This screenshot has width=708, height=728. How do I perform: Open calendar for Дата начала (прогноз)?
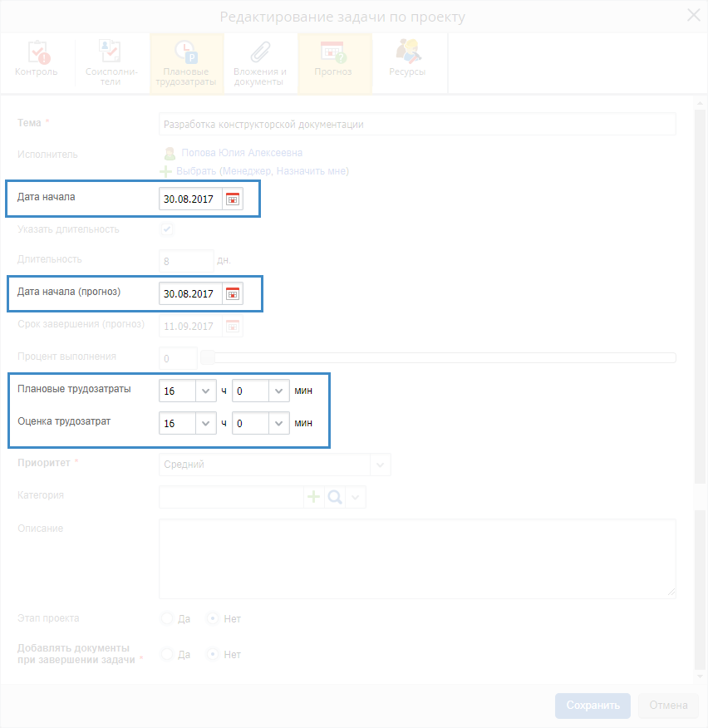point(233,293)
